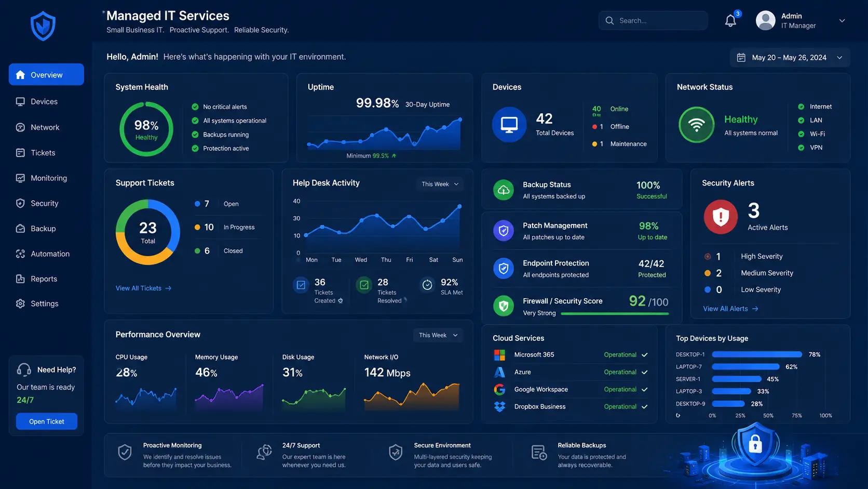Select Overview in the sidebar
The width and height of the screenshot is (868, 489).
(x=46, y=75)
